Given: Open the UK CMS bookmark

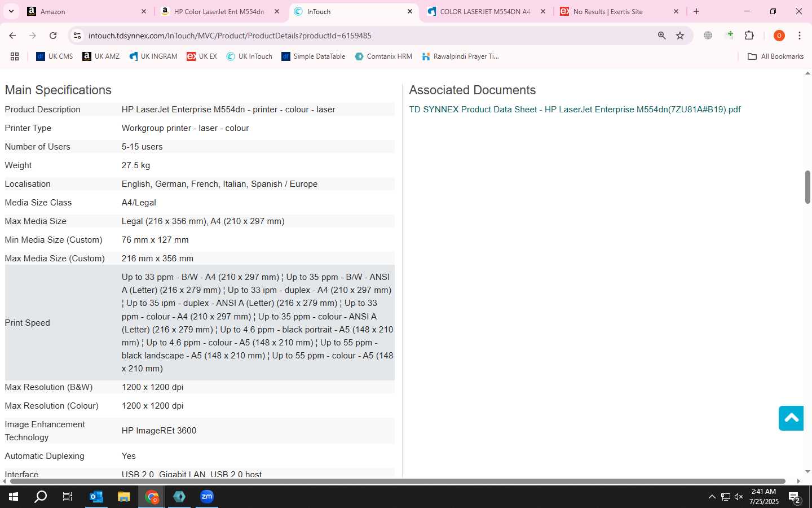Looking at the screenshot, I should click(x=54, y=56).
